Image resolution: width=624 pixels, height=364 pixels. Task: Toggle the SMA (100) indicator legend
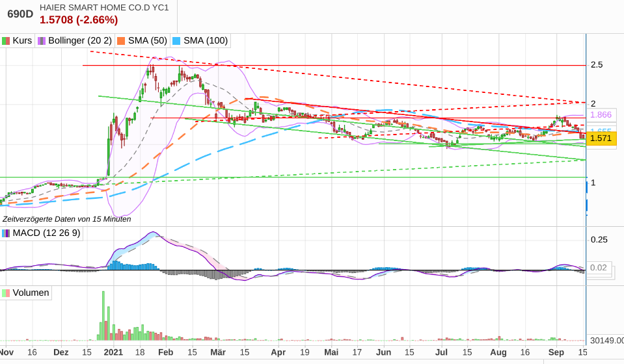[200, 41]
